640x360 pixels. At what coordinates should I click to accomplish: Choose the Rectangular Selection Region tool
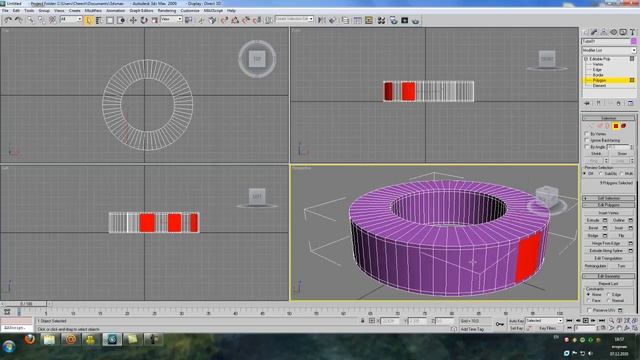tap(110, 20)
